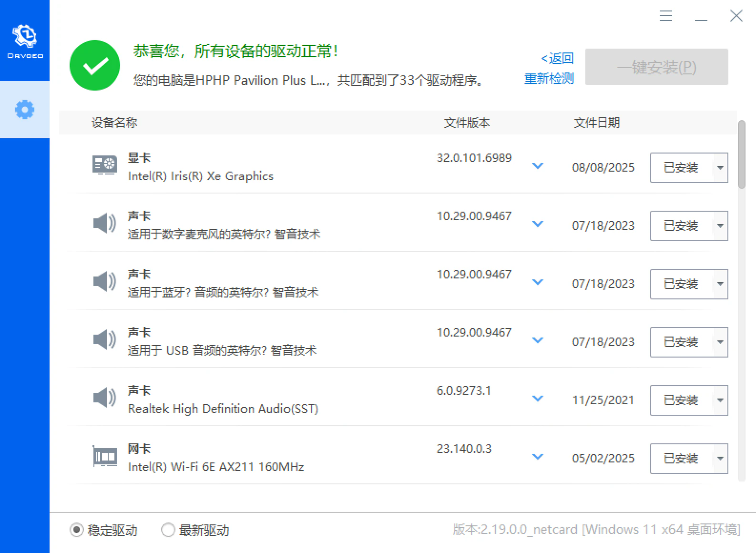Click speaker icon for 蓝牙 音频 sound driver
The image size is (756, 553).
point(105,281)
